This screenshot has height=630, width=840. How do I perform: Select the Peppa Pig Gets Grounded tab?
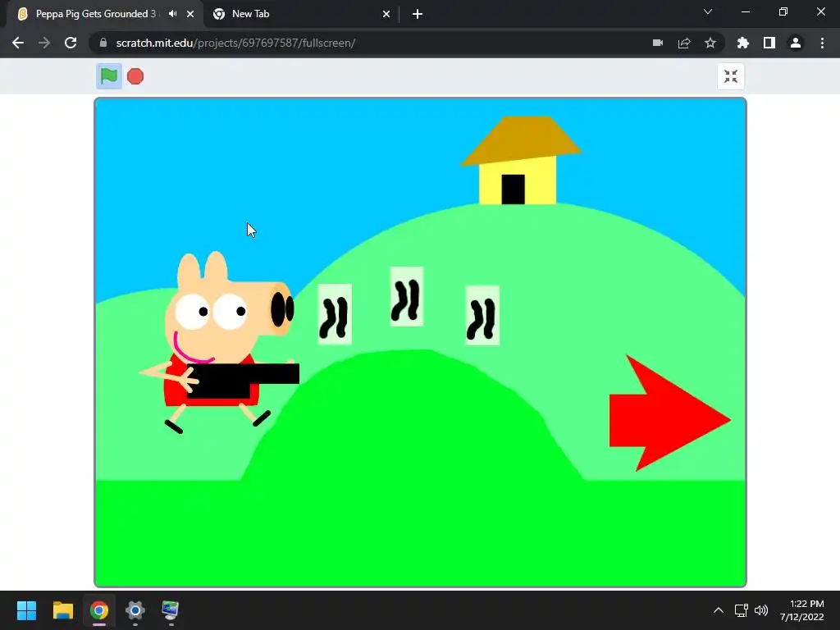point(95,14)
